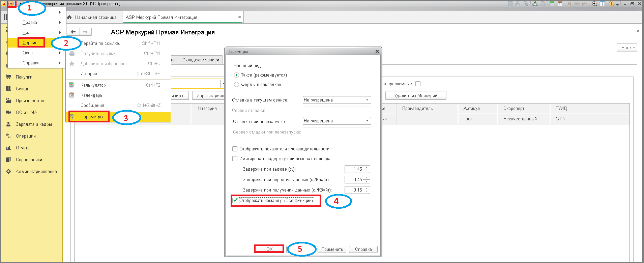Increase Задержка при вызове value with up spinner
The height and width of the screenshot is (263, 644).
(367, 168)
